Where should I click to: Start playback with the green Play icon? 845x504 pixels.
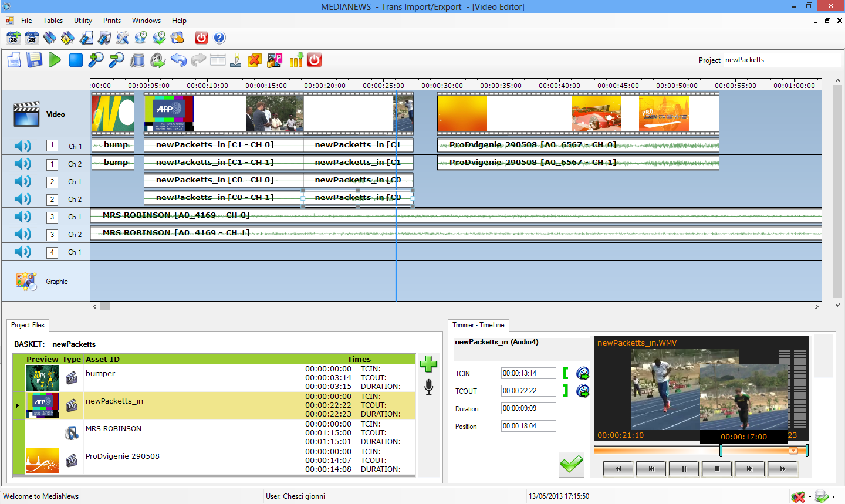point(55,59)
